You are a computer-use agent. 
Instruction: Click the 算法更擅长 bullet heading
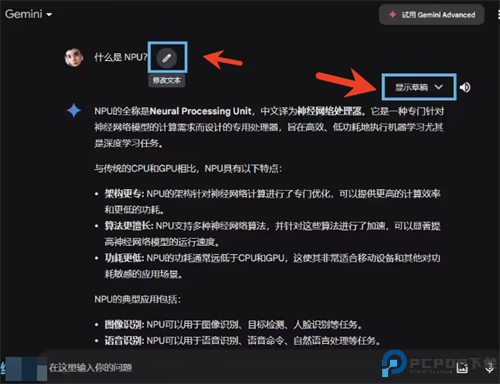[x=129, y=226]
